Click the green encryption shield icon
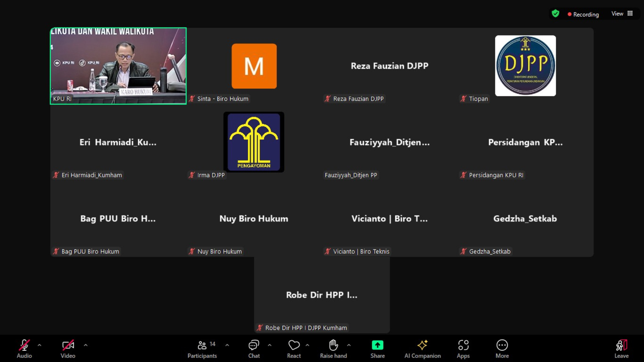644x362 pixels. point(555,14)
